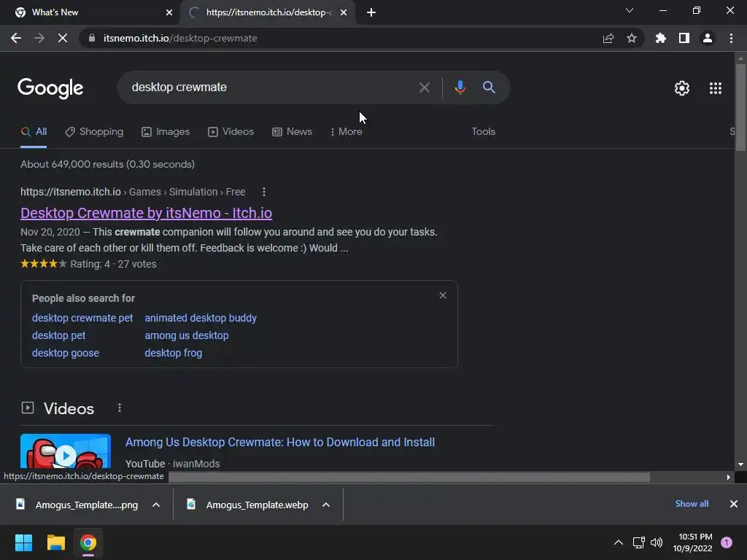Image resolution: width=747 pixels, height=560 pixels.
Task: Click the address bar URL
Action: 180,38
